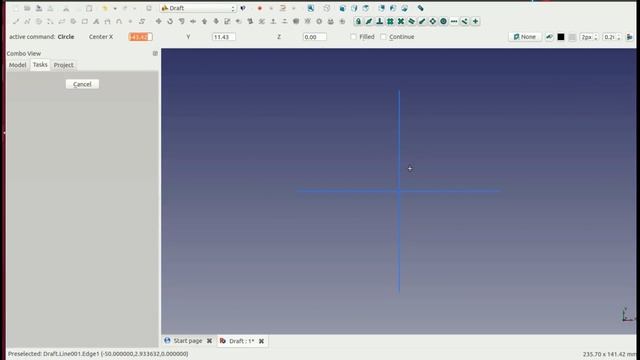Screen dimensions: 640x360
Task: Click the Z coordinate field 0.00
Action: point(314,37)
